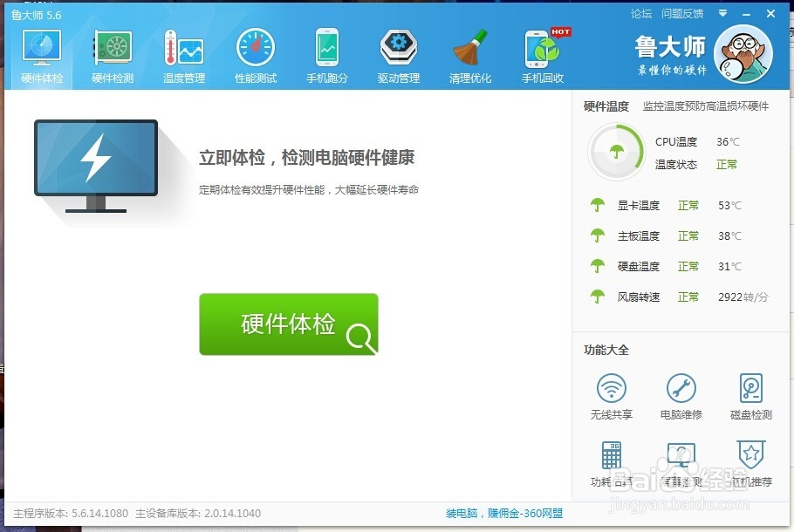Open the 论坛 forum link
Screen dimensions: 794x532
(641, 14)
